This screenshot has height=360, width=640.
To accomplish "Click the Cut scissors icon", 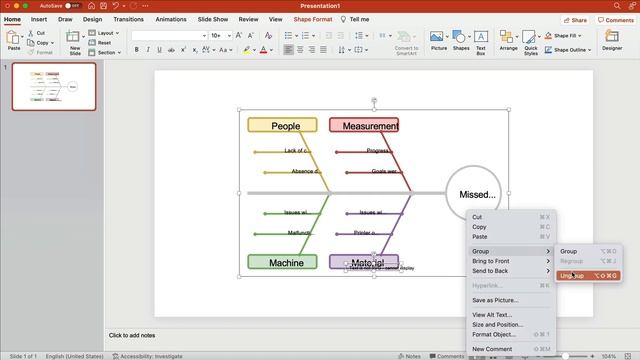I will (31, 33).
